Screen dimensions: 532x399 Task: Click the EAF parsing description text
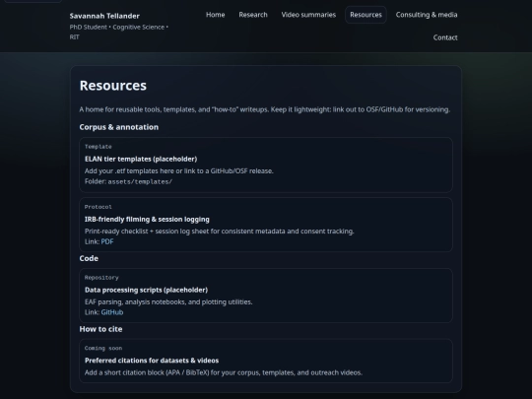[x=168, y=302]
